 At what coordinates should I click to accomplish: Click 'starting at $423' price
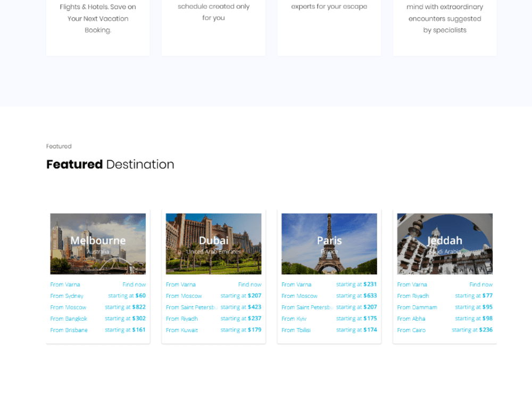coord(241,307)
